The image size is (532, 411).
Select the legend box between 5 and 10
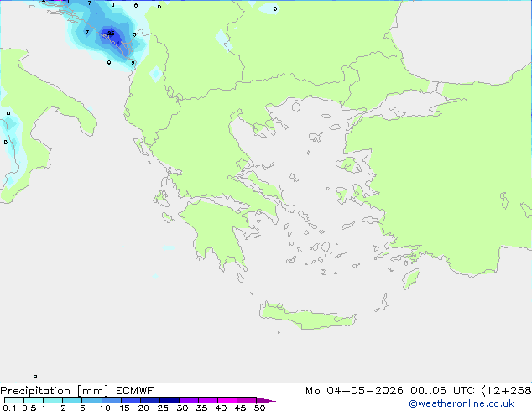point(91,400)
